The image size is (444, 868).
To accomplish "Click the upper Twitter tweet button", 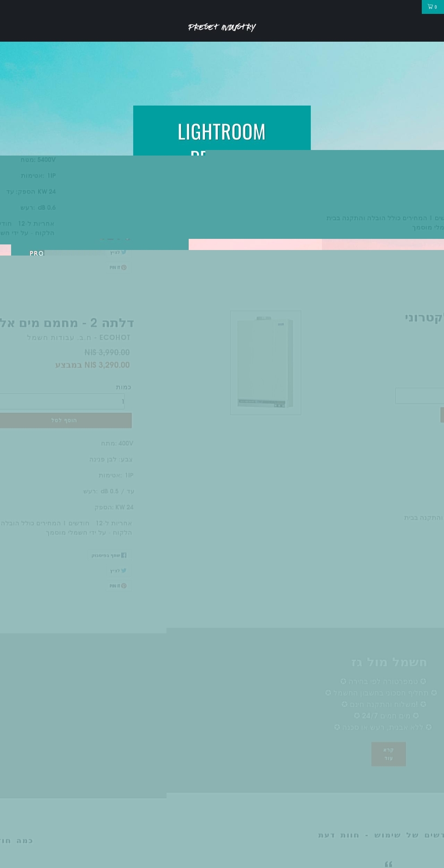I will (x=118, y=252).
